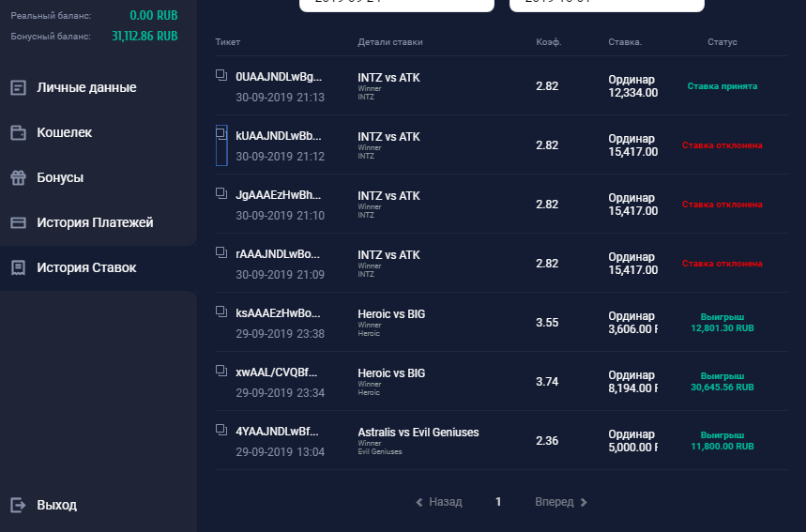806x532 pixels.
Task: Click stake amount 12,334.00
Action: pyautogui.click(x=633, y=93)
